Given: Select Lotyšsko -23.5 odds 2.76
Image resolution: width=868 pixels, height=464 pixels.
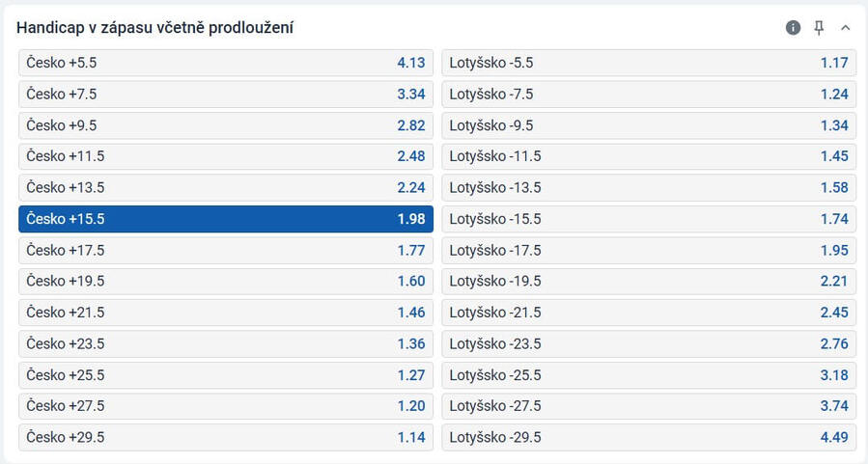Looking at the screenshot, I should tap(649, 344).
